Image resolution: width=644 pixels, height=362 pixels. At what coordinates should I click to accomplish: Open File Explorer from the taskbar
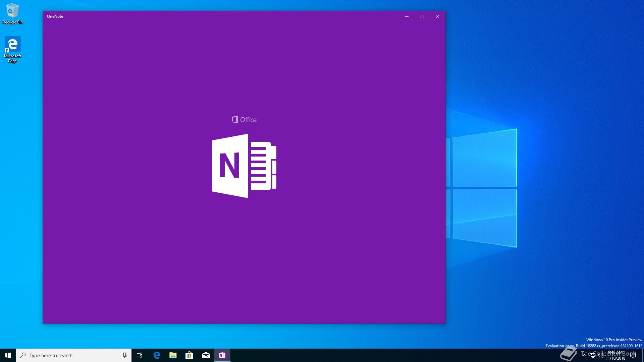(x=173, y=355)
